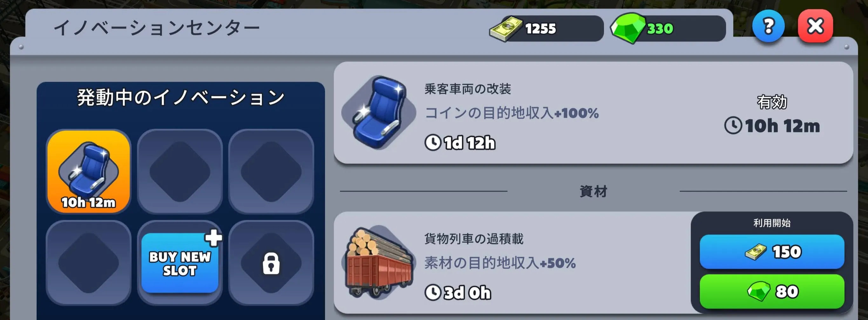Select the empty slot in top right
Viewport: 868px width, 320px height.
coord(271,171)
